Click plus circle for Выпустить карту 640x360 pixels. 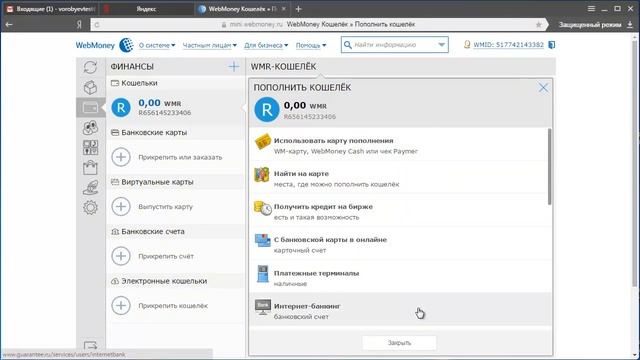[121, 207]
